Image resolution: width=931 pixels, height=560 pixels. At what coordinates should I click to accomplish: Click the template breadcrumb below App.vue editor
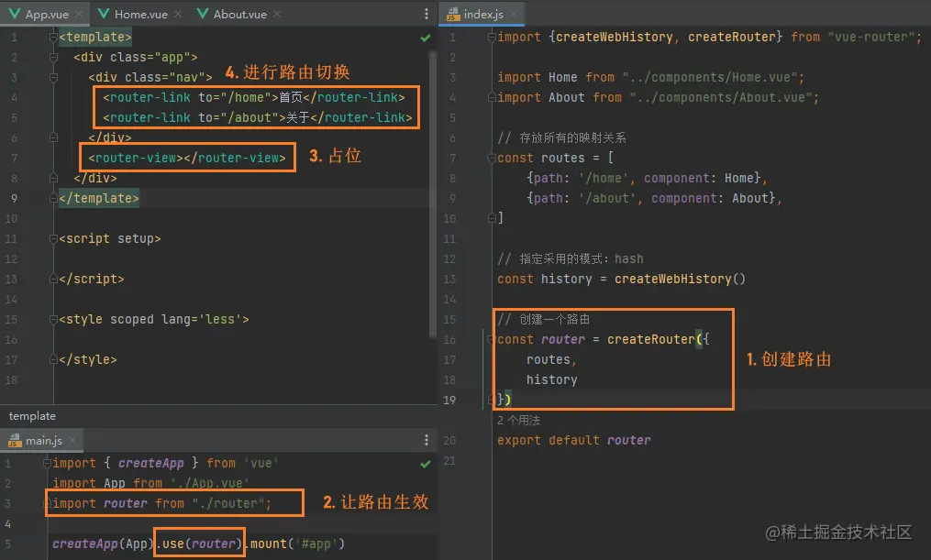click(32, 416)
